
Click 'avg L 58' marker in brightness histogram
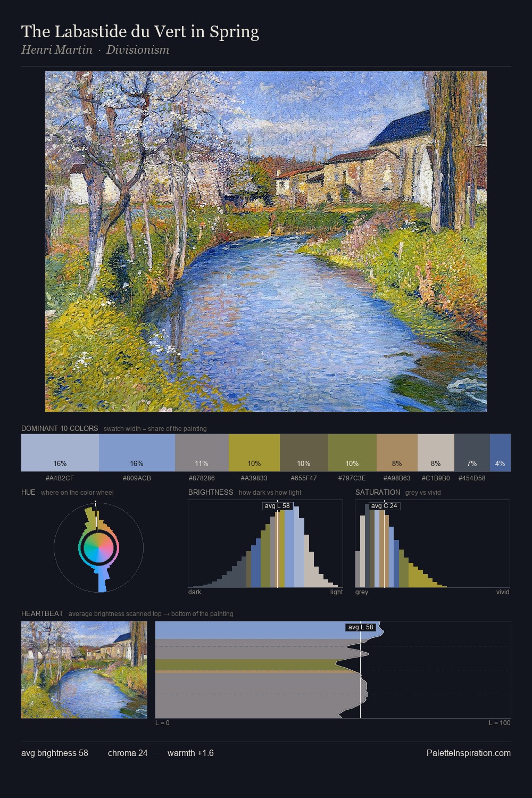point(278,506)
